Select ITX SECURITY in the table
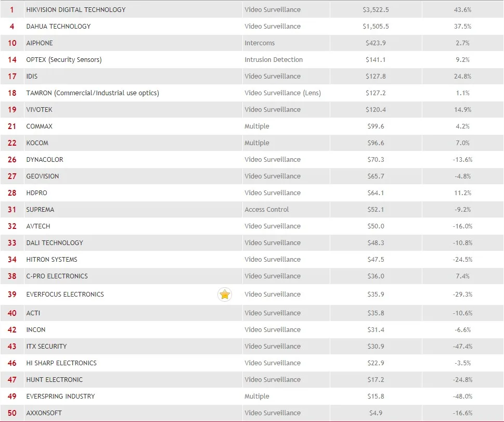This screenshot has height=422, width=504. (46, 347)
